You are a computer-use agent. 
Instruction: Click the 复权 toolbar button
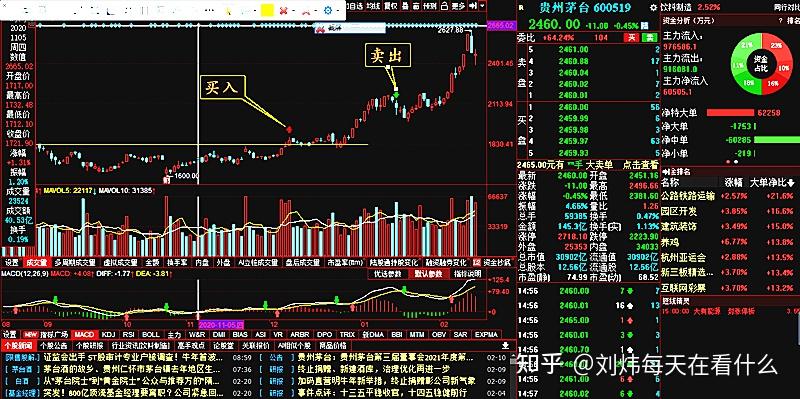click(x=391, y=6)
